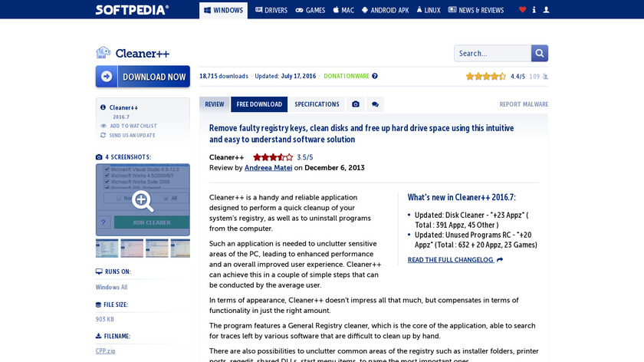
Task: Click the arrow icon after changelog link
Action: (x=500, y=260)
